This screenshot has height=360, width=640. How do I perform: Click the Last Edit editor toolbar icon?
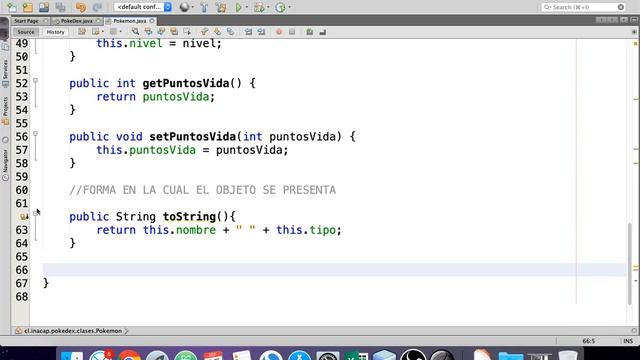[x=82, y=32]
